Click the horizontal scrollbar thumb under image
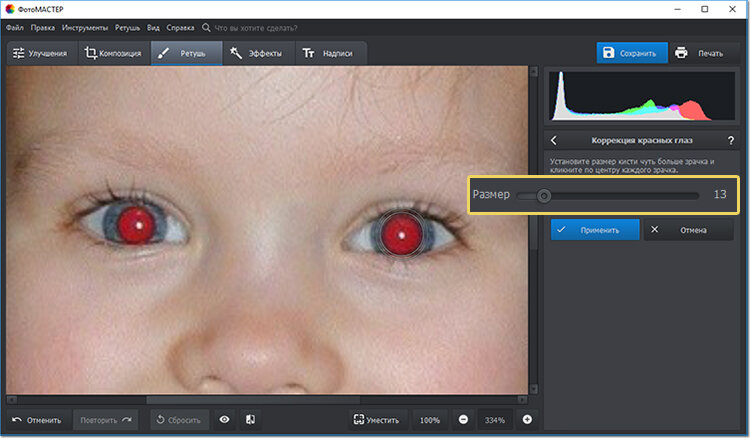The image size is (750, 438). (x=253, y=400)
